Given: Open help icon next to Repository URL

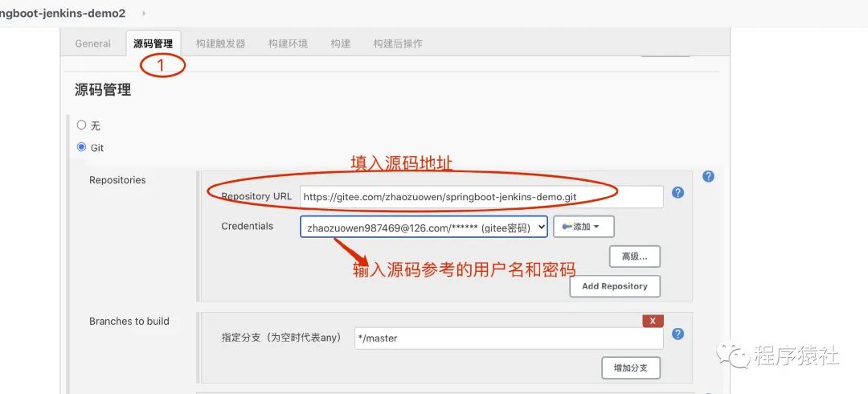Looking at the screenshot, I should (678, 192).
